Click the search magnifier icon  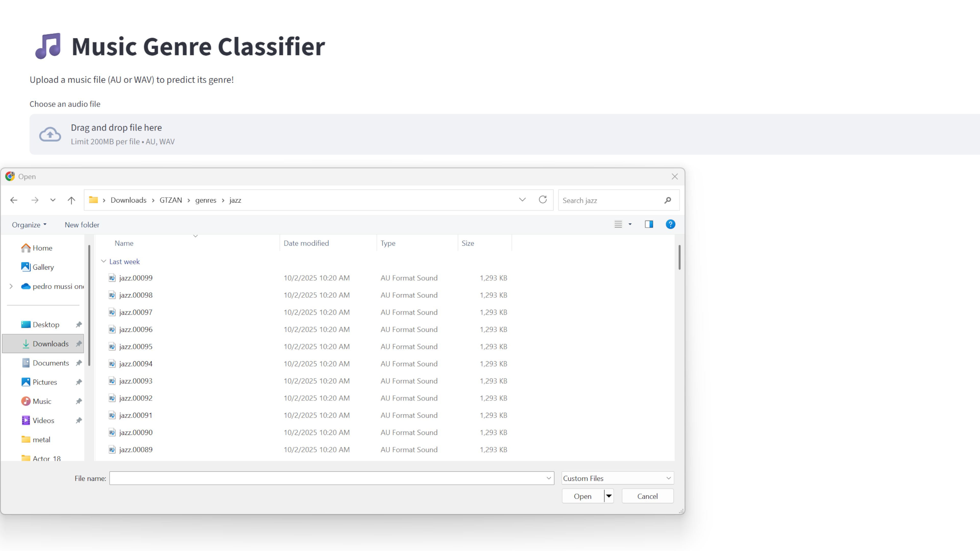pyautogui.click(x=667, y=201)
